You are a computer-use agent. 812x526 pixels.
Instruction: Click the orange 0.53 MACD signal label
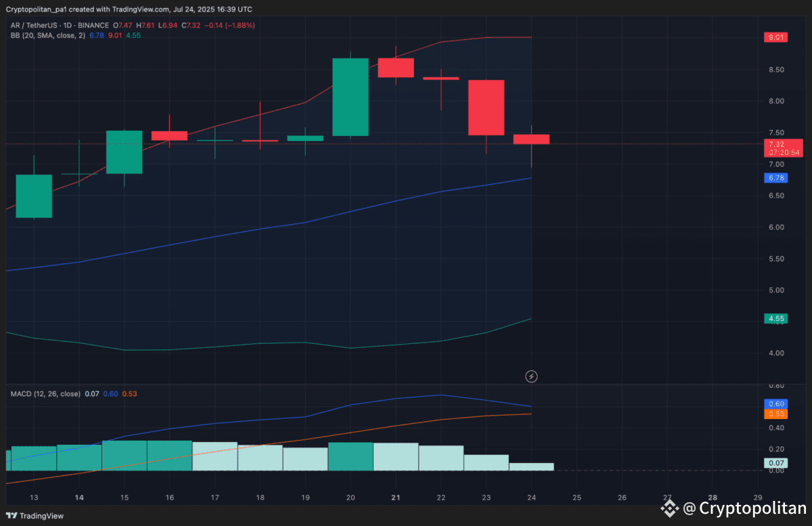coord(775,412)
